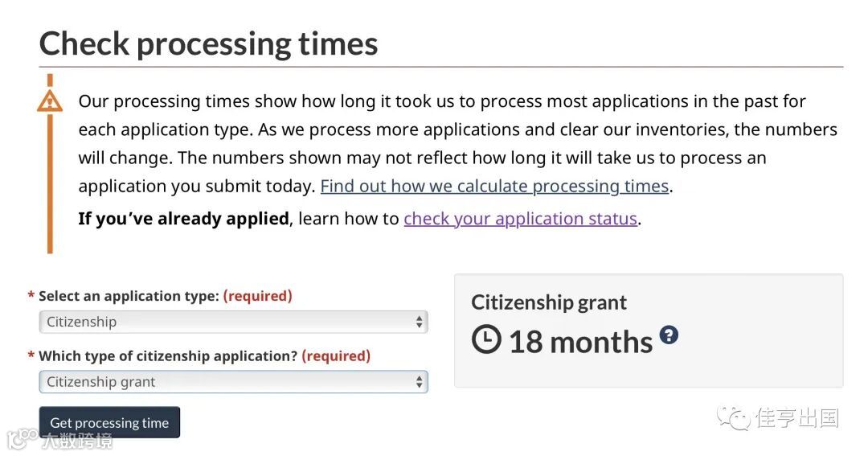This screenshot has width=868, height=456.
Task: Click the 'Check processing times' heading
Action: click(x=208, y=43)
